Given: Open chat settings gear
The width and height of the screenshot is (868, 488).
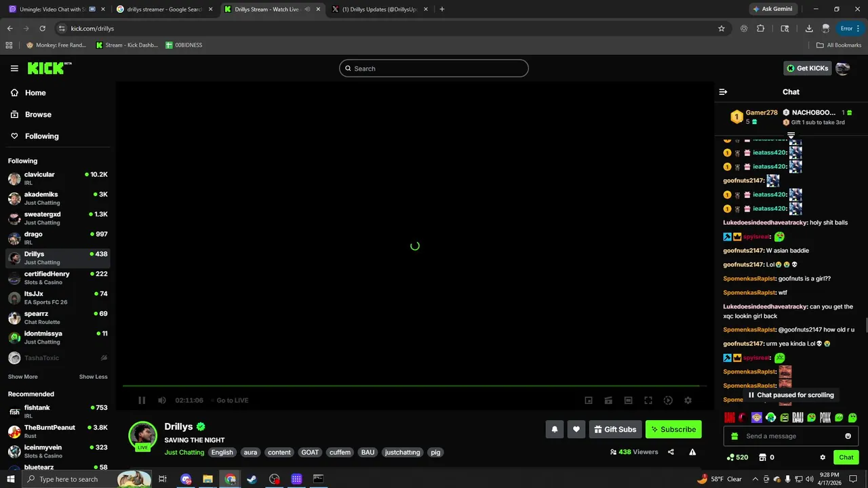Looking at the screenshot, I should tap(823, 457).
